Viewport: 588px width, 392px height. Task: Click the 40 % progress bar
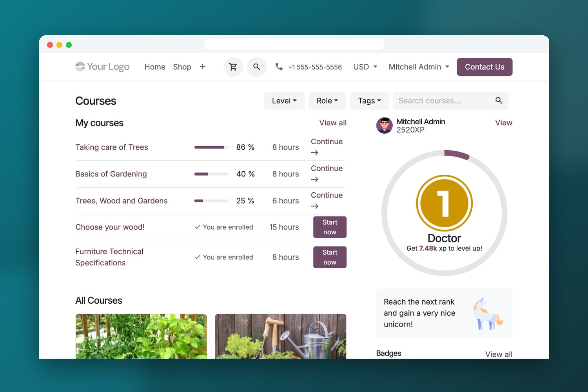coord(211,174)
